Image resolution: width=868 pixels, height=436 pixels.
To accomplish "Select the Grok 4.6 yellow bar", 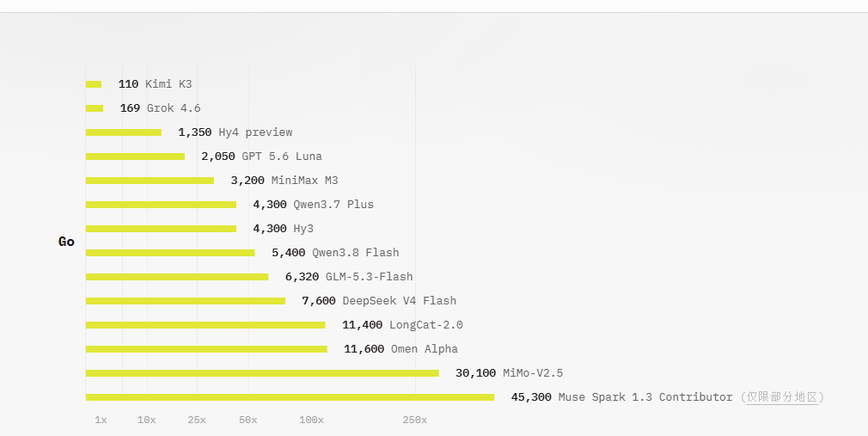I will pos(95,108).
